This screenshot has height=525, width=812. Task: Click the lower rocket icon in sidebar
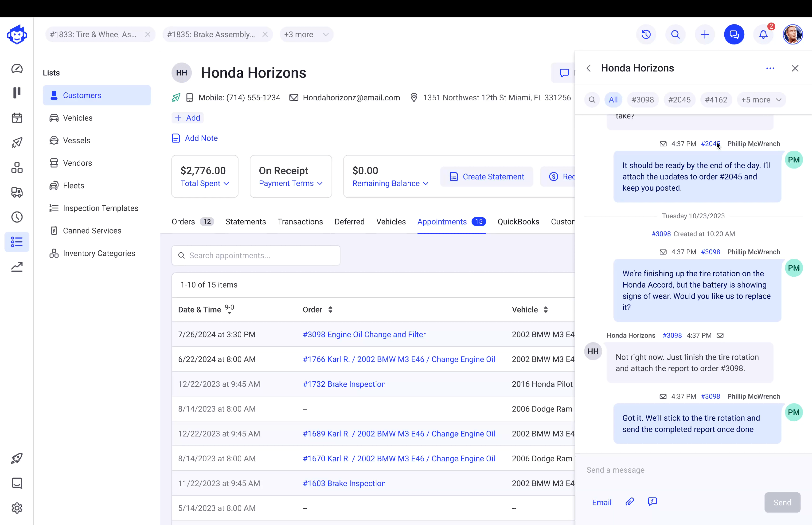tap(17, 458)
